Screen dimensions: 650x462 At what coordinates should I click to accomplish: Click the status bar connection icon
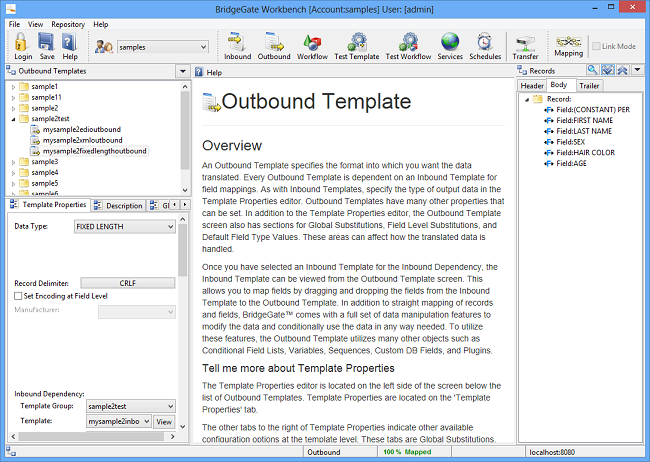[11, 452]
